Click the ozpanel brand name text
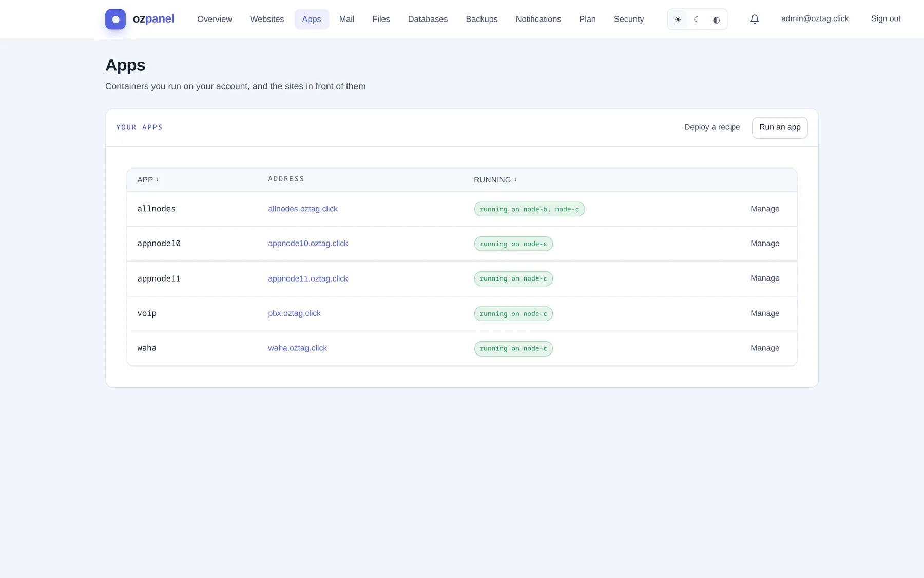Screen dimensions: 924x578 [153, 19]
